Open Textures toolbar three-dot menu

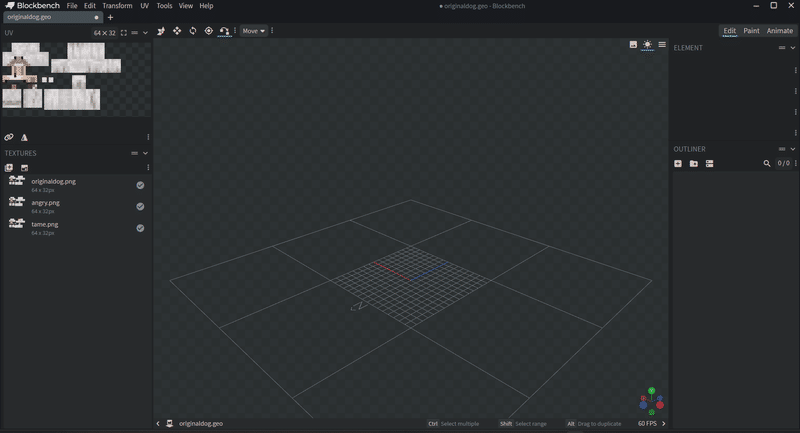(x=148, y=168)
